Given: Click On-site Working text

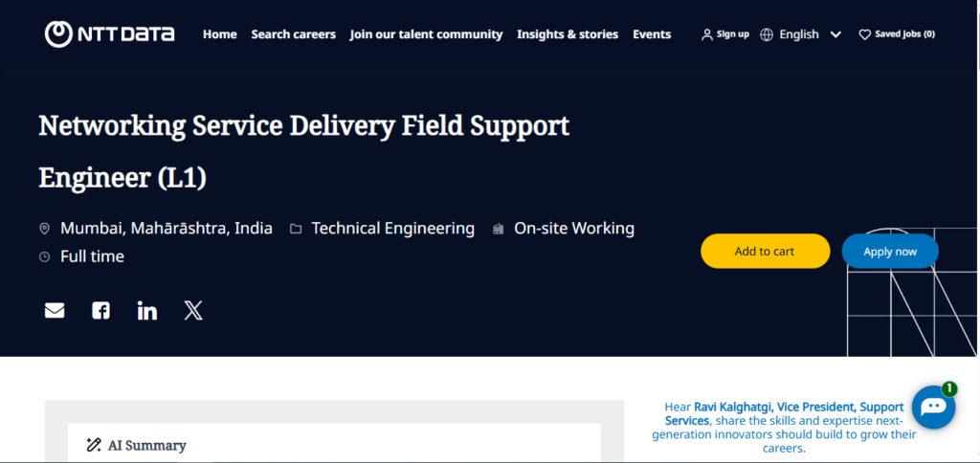Looking at the screenshot, I should point(574,229).
